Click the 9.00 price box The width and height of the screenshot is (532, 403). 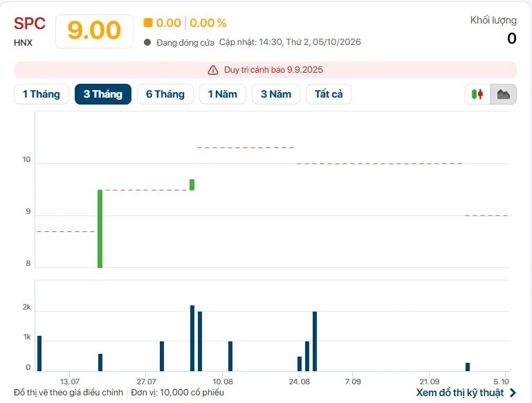pos(94,31)
